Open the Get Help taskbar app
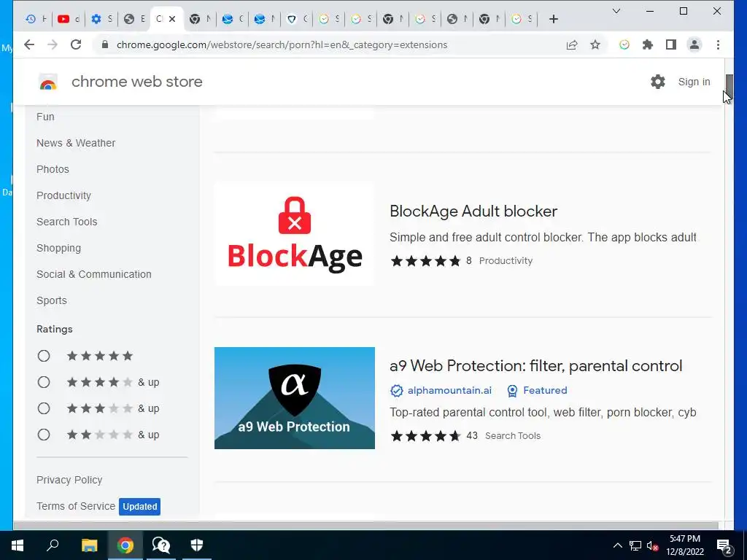This screenshot has width=747, height=560. (x=161, y=545)
